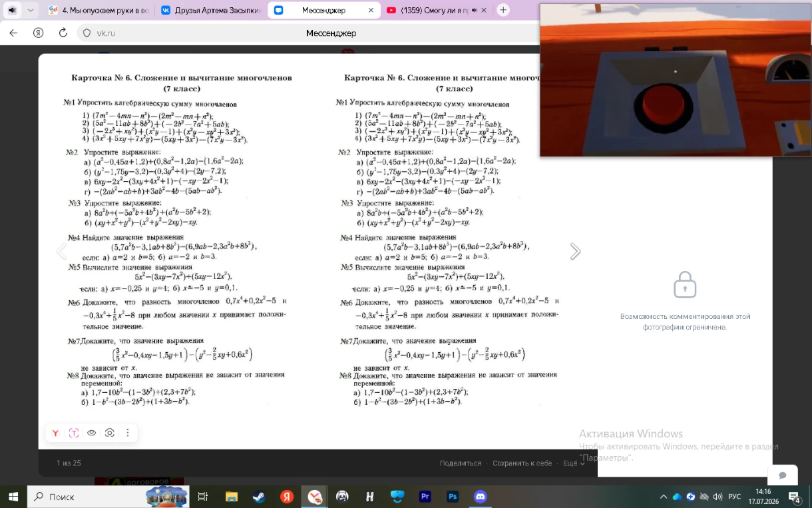Open a new tab with the plus button
The height and width of the screenshot is (508, 812).
point(504,11)
